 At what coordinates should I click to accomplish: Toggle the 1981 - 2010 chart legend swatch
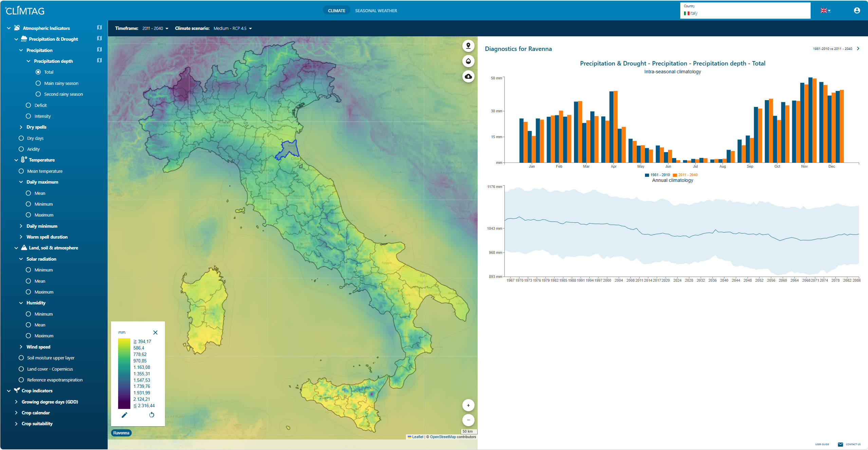(x=647, y=175)
